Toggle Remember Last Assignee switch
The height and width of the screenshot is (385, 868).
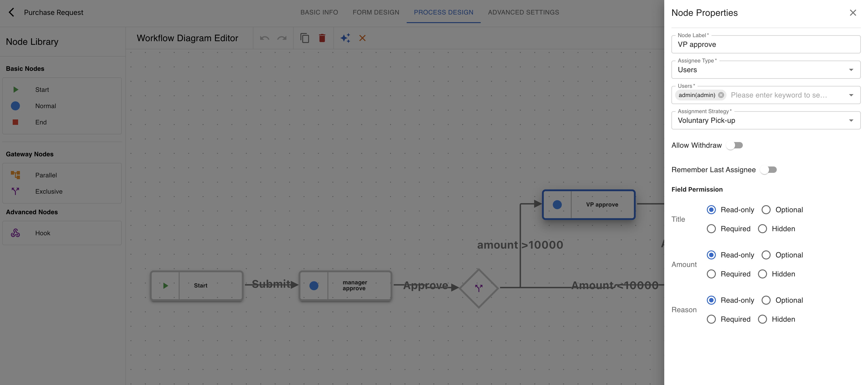click(769, 170)
